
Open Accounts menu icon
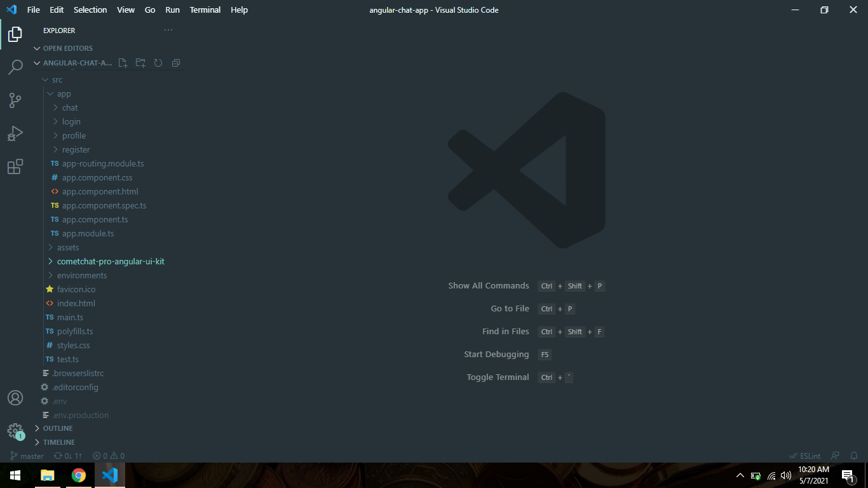[15, 398]
